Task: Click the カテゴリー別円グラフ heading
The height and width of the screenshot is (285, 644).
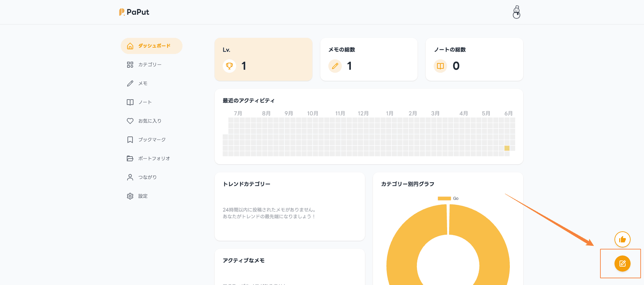Action: 408,184
